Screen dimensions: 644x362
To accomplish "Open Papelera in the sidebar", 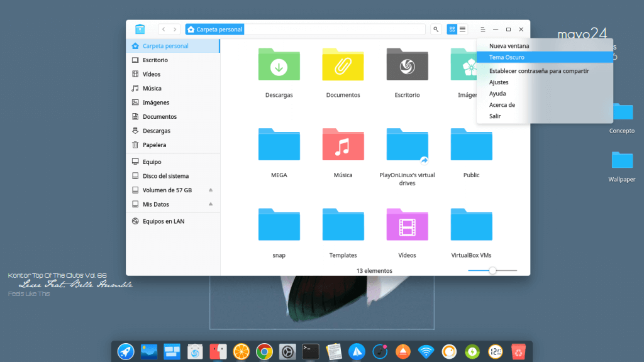I will 154,145.
